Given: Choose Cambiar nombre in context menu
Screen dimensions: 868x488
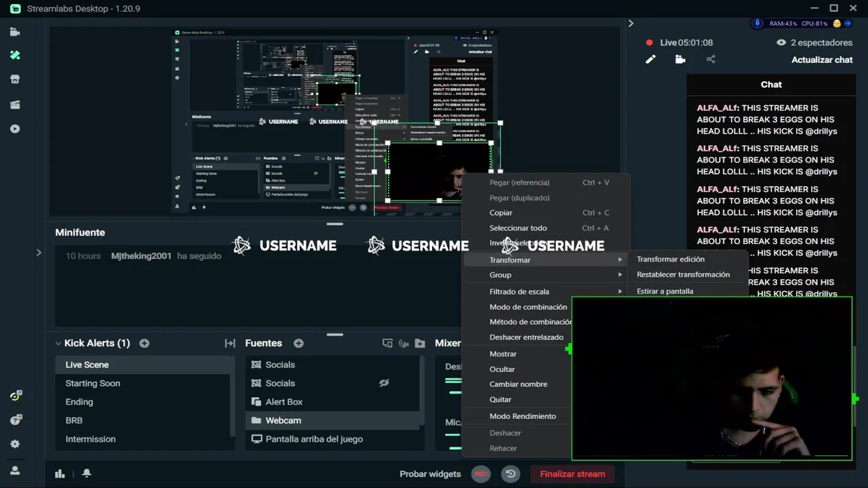Looking at the screenshot, I should (x=517, y=384).
